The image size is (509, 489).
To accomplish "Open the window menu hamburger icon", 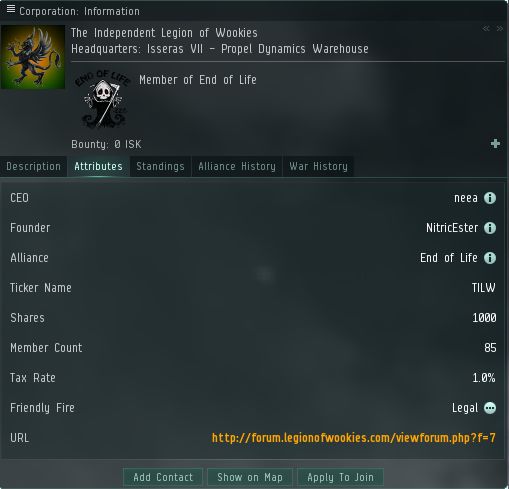I will tap(11, 9).
